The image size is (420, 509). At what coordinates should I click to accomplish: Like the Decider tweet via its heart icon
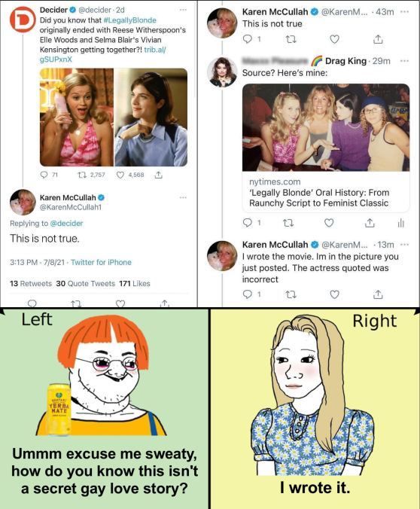point(120,175)
